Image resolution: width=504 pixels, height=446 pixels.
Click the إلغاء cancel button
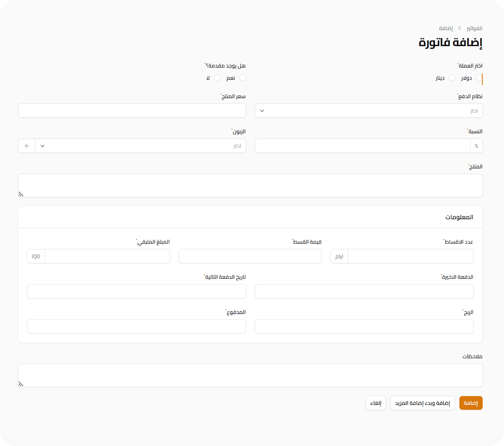pyautogui.click(x=376, y=403)
